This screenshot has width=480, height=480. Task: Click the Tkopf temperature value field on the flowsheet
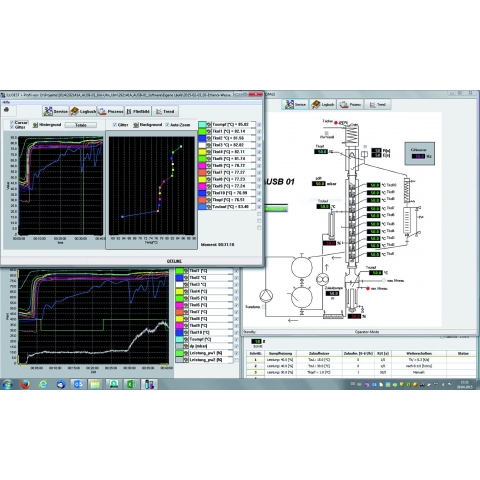[321, 152]
